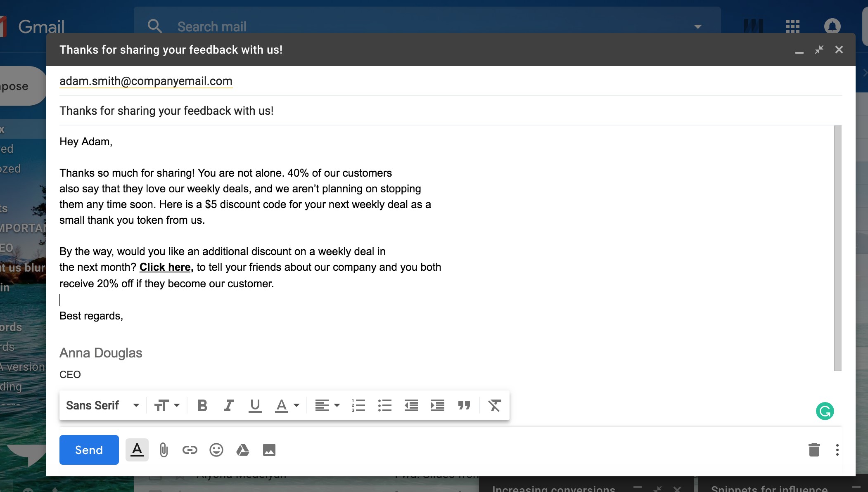Click the insert photo icon
This screenshot has width=868, height=492.
click(x=269, y=450)
